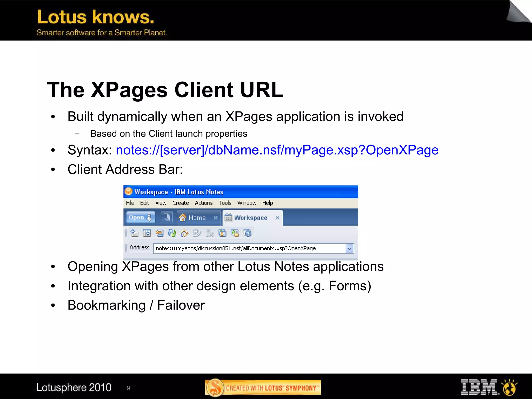Click the users with padlock toolbar icon

point(235,233)
